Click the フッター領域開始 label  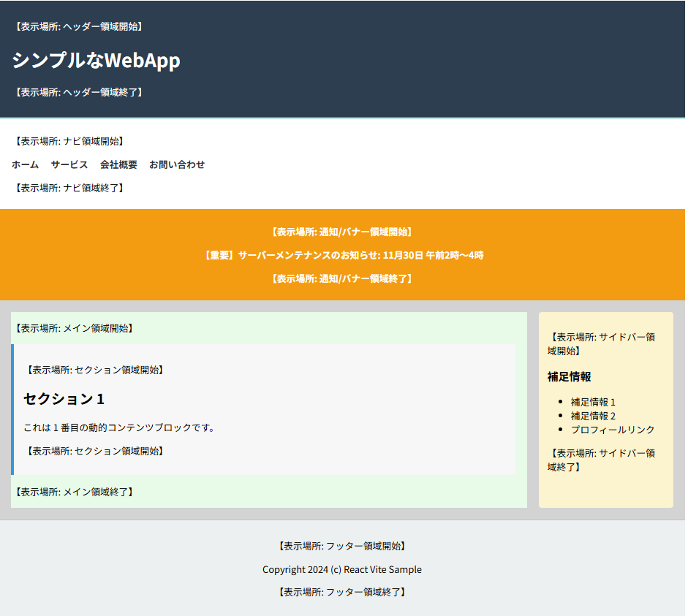click(x=342, y=546)
